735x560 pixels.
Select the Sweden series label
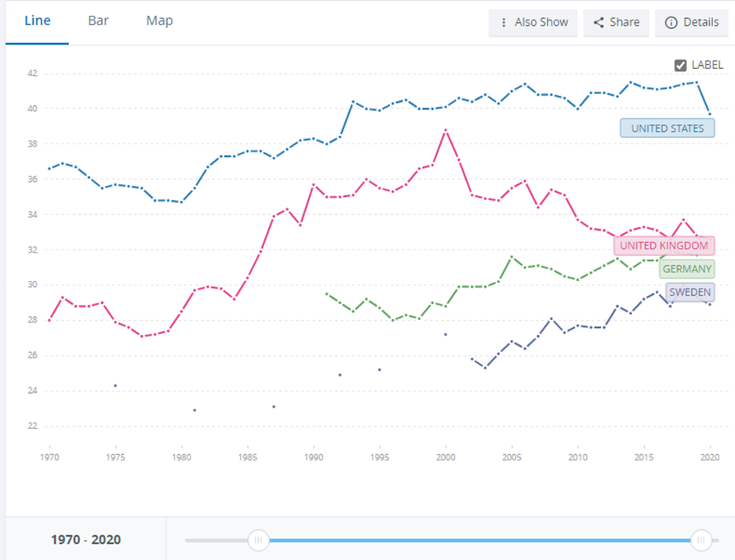[690, 293]
